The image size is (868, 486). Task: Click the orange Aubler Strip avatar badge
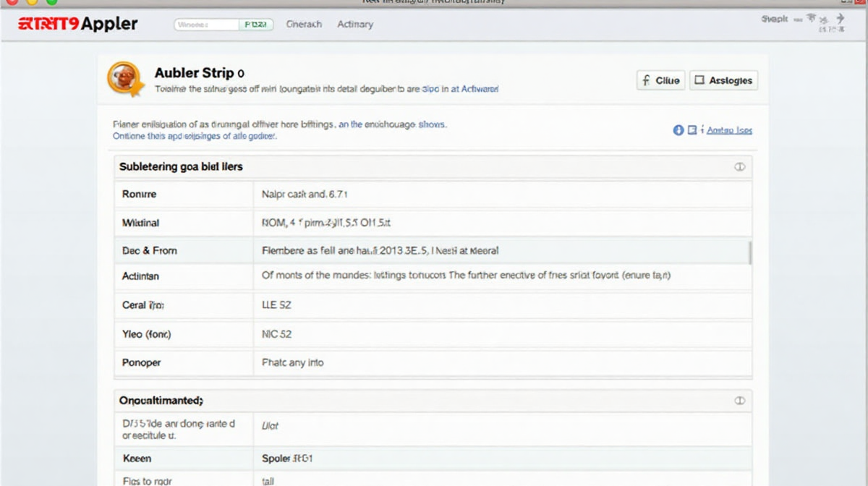point(122,78)
